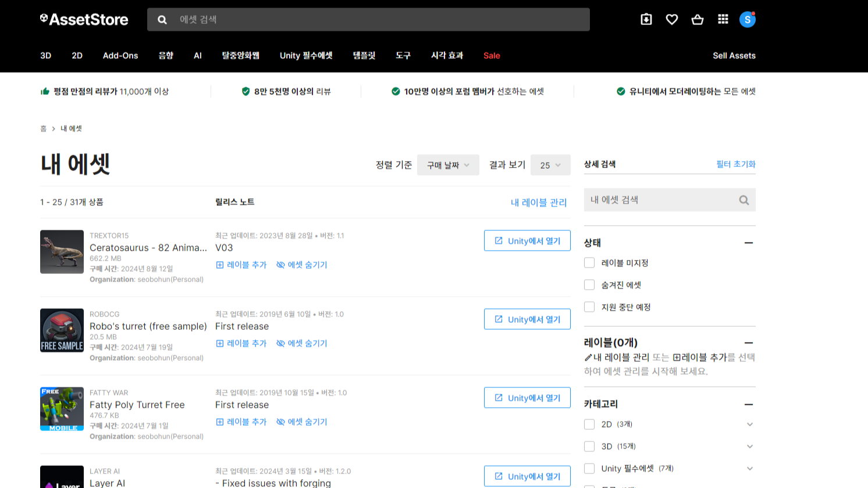Click the magnifier icon in top search bar
Viewport: 868px width, 488px height.
[162, 20]
